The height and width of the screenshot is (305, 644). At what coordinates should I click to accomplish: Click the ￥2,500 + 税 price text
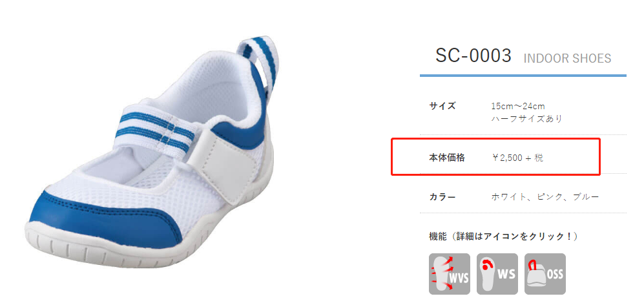(517, 158)
